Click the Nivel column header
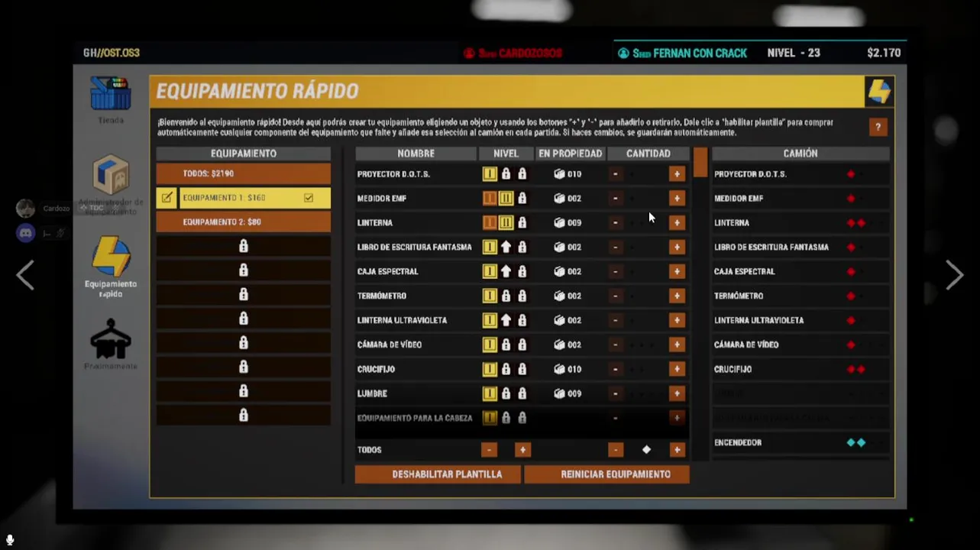The width and height of the screenshot is (980, 550). [506, 154]
